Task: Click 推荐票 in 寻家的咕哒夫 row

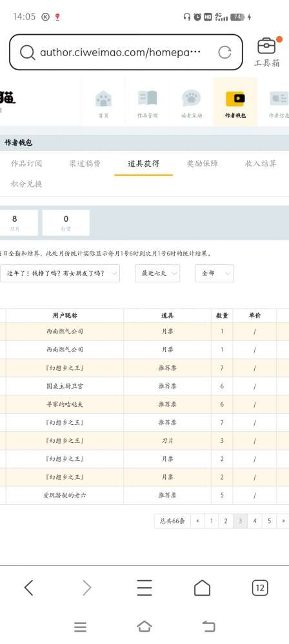Action: pos(167,404)
